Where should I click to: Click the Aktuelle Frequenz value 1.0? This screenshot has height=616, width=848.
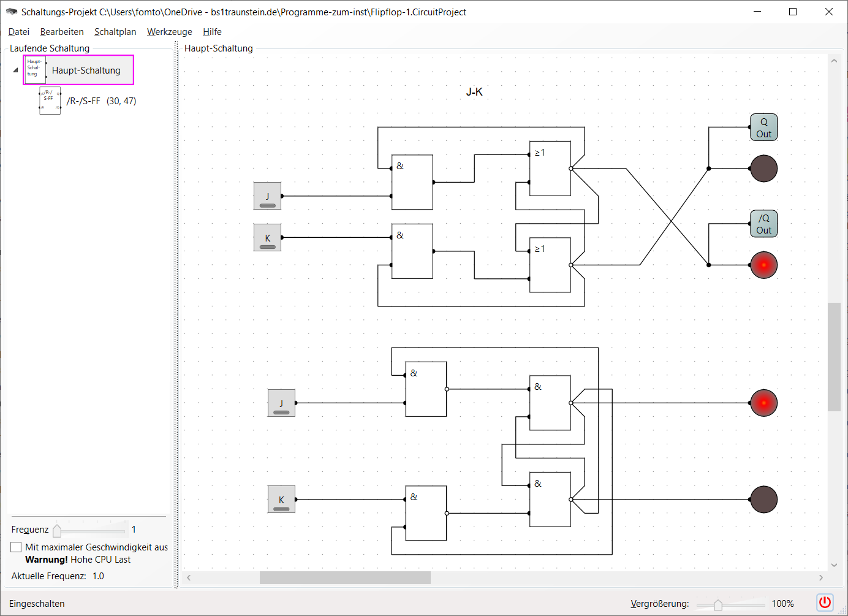[x=98, y=576]
